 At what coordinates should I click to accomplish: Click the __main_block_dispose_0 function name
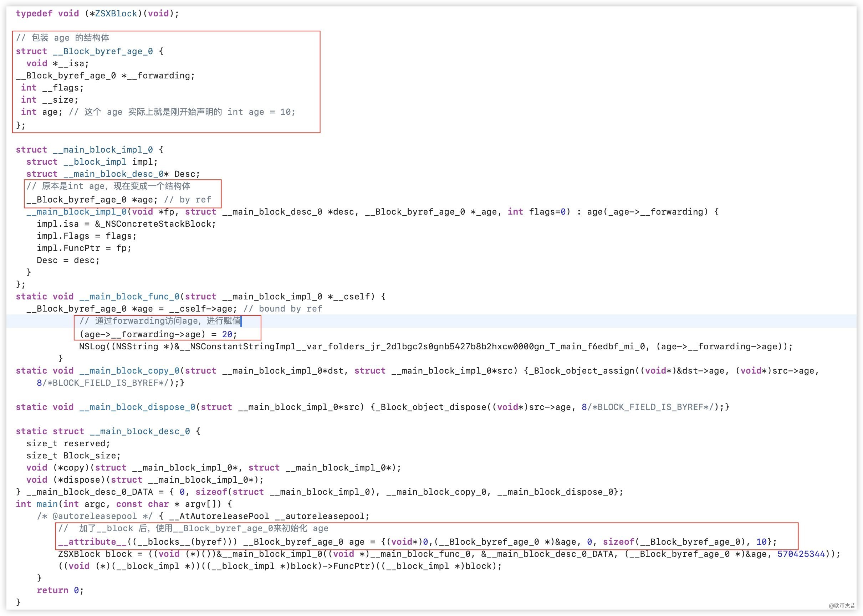tap(137, 407)
